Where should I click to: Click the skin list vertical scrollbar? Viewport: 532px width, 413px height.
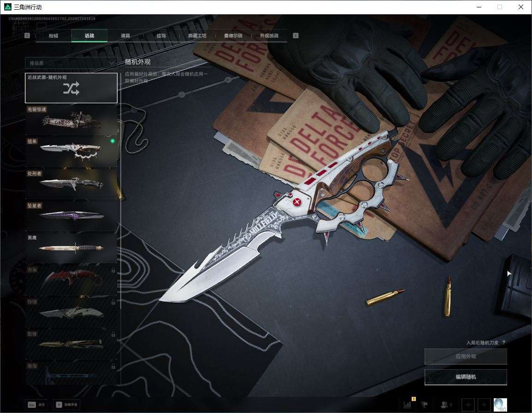pos(121,190)
